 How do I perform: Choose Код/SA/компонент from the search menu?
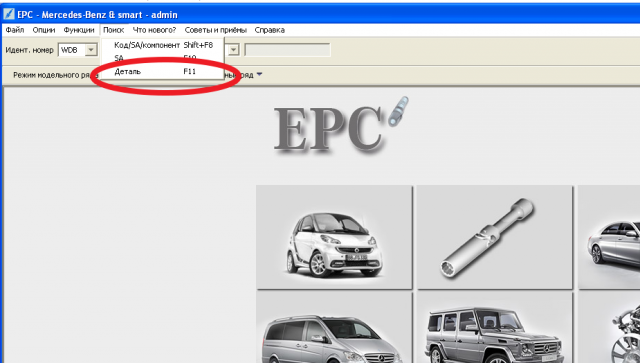pos(163,45)
